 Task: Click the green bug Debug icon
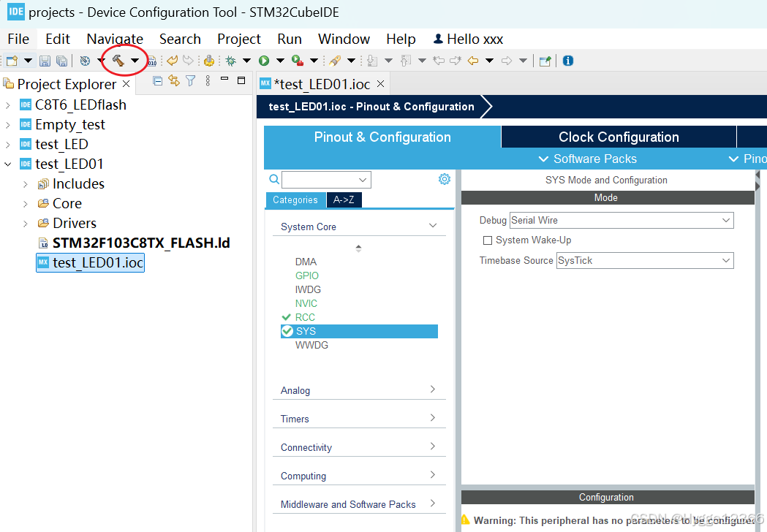pos(231,61)
